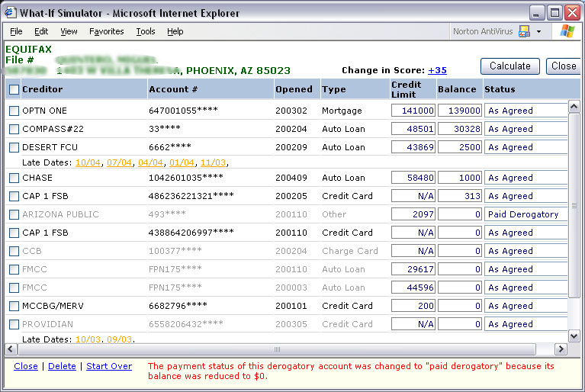
Task: Open the Norton AntiVirus dropdown arrow
Action: [538, 31]
